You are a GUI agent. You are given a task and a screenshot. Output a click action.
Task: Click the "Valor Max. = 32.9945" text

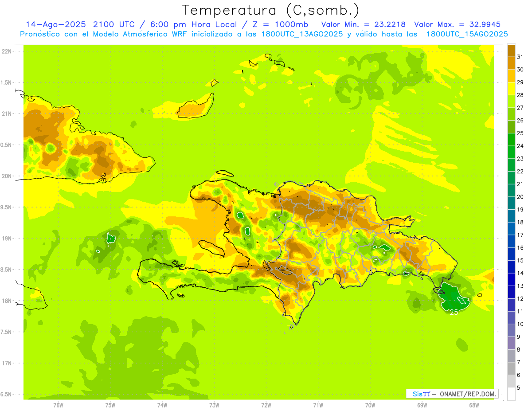[x=457, y=24]
